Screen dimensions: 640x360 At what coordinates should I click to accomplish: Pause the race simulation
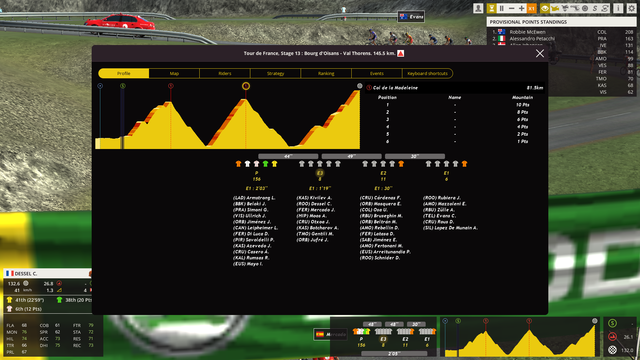[x=502, y=8]
